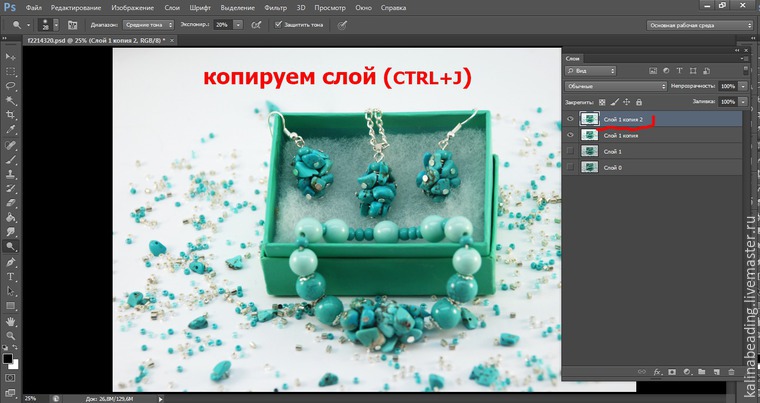The height and width of the screenshot is (403, 760).
Task: Filter layers by smart object icon
Action: [x=706, y=71]
